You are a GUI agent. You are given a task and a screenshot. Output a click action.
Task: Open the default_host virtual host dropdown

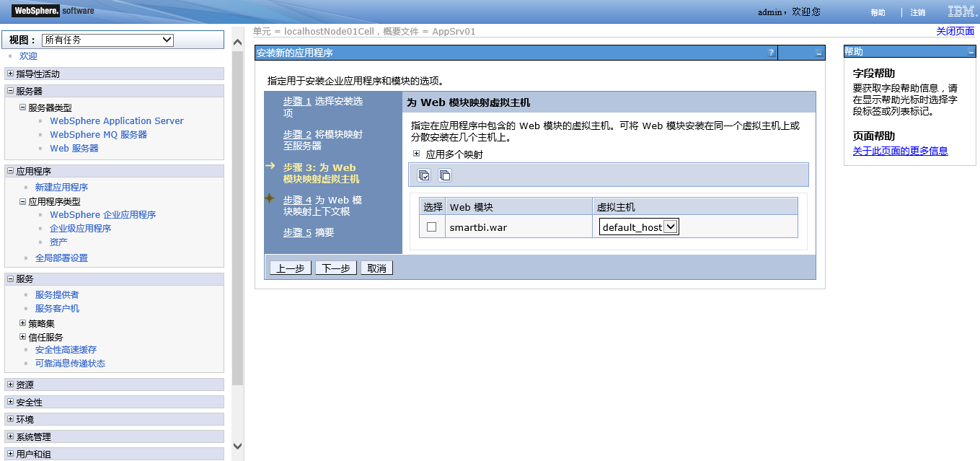[640, 227]
